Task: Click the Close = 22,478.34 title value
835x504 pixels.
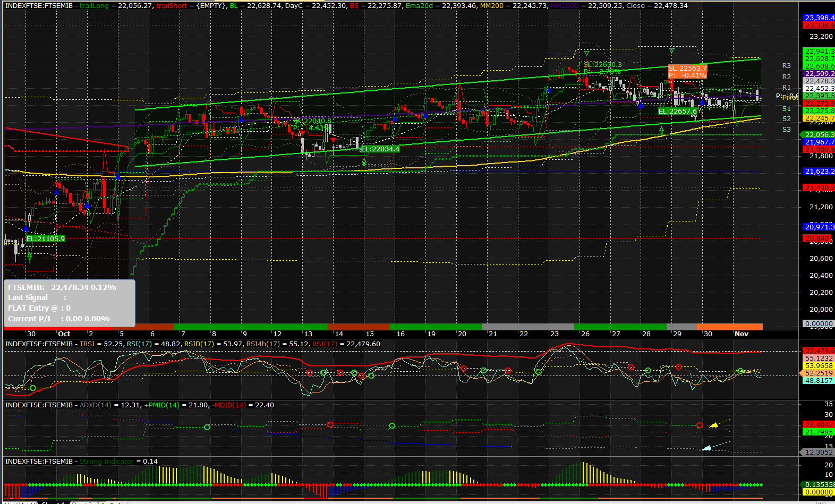Action: tap(657, 5)
